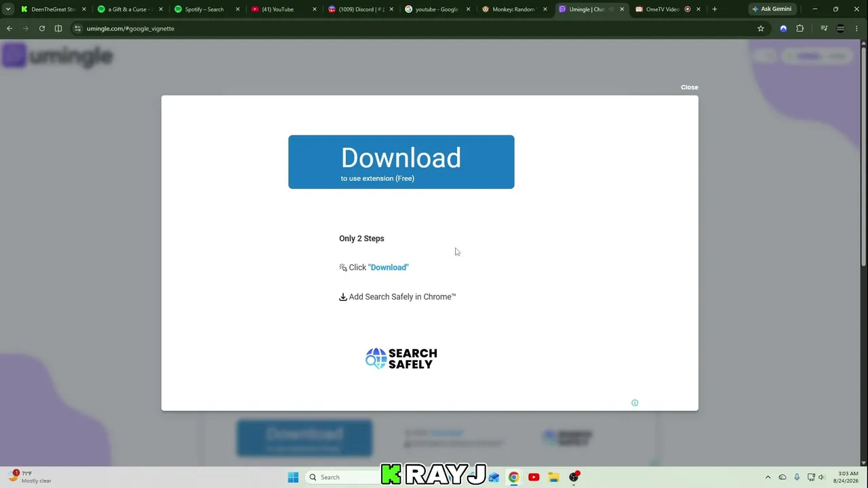Open YouTube app from the taskbar
This screenshot has height=488, width=868.
coord(534,477)
